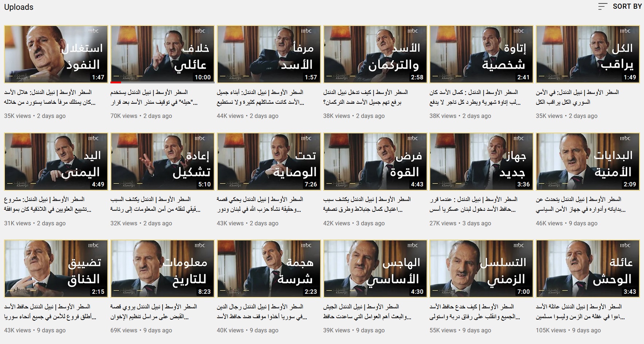Viewport: 644px width, 344px height.
Task: Open the 2:09 video posted 9 days ago
Action: [x=588, y=161]
